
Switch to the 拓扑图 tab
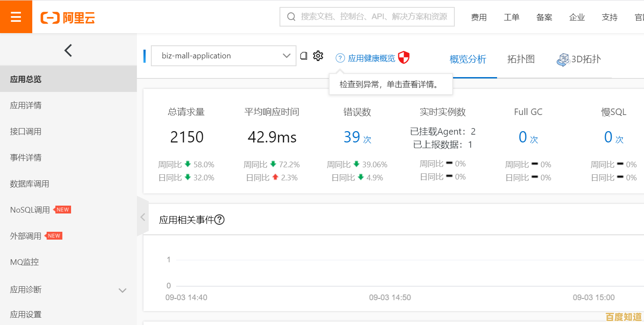pos(521,59)
